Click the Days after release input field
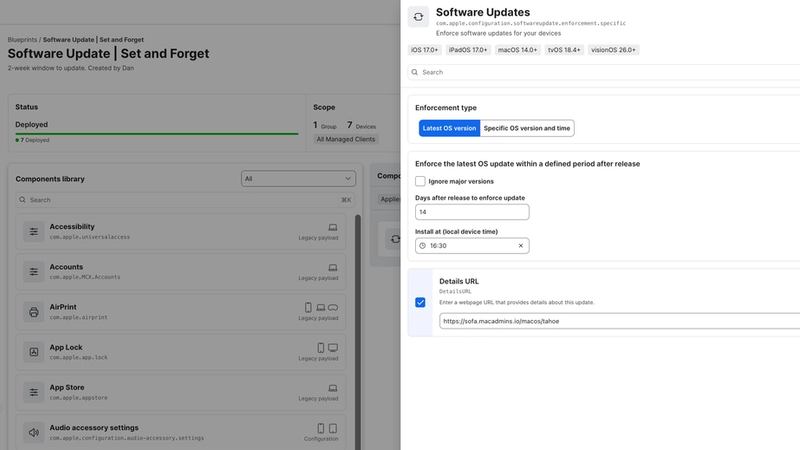The width and height of the screenshot is (800, 450). [x=472, y=212]
